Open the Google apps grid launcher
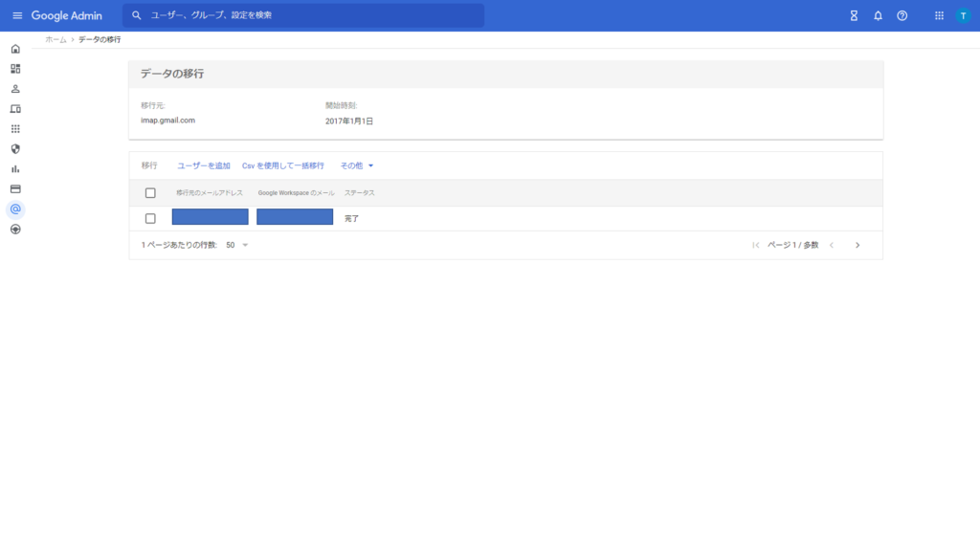The width and height of the screenshot is (980, 551). tap(939, 15)
